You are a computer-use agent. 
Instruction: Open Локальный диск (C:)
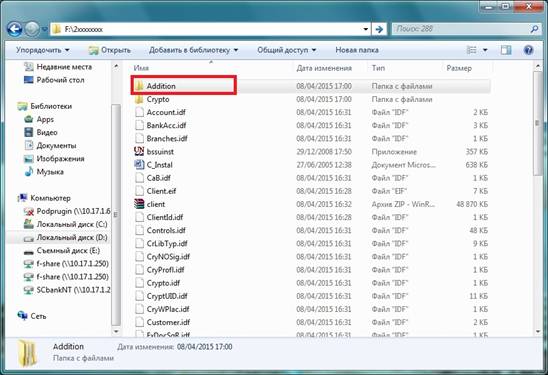[x=66, y=224]
